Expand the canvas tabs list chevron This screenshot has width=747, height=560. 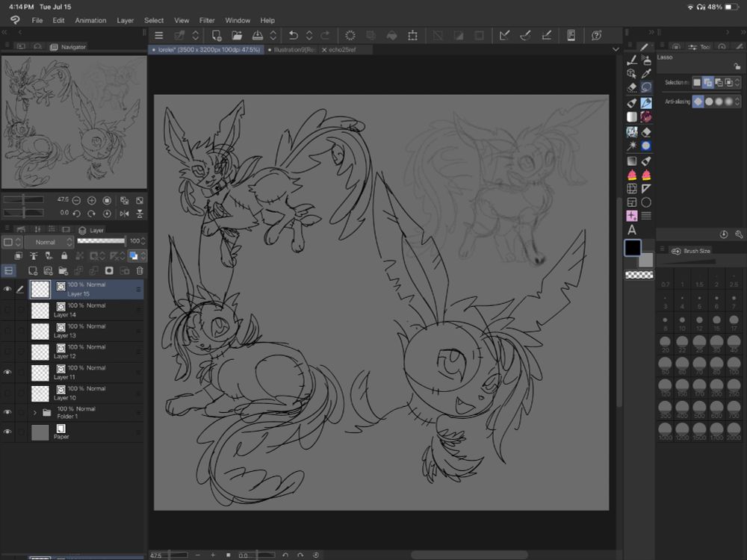tap(616, 49)
